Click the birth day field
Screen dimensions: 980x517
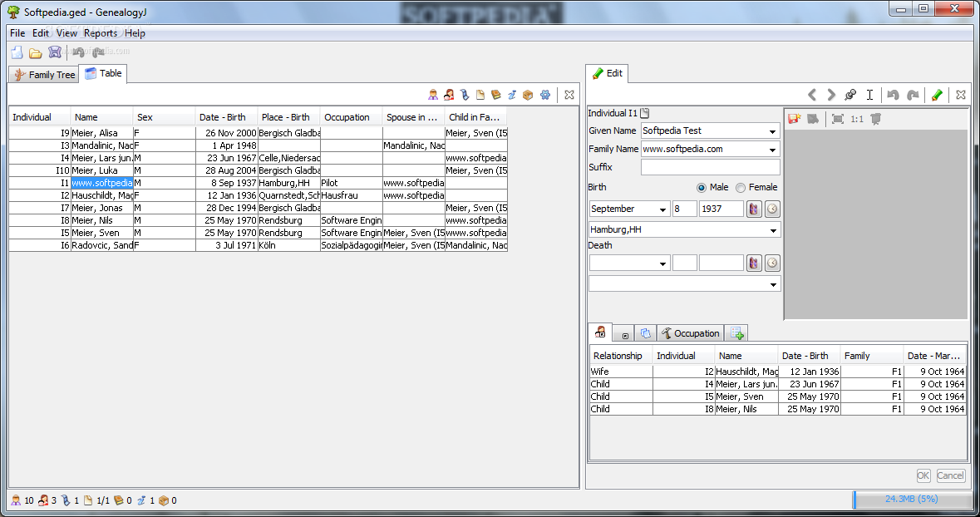coord(684,209)
